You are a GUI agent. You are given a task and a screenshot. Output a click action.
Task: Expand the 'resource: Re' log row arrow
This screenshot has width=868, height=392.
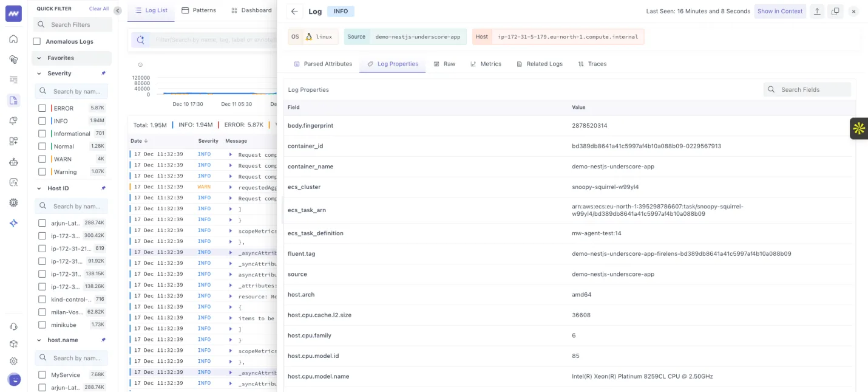pyautogui.click(x=231, y=297)
